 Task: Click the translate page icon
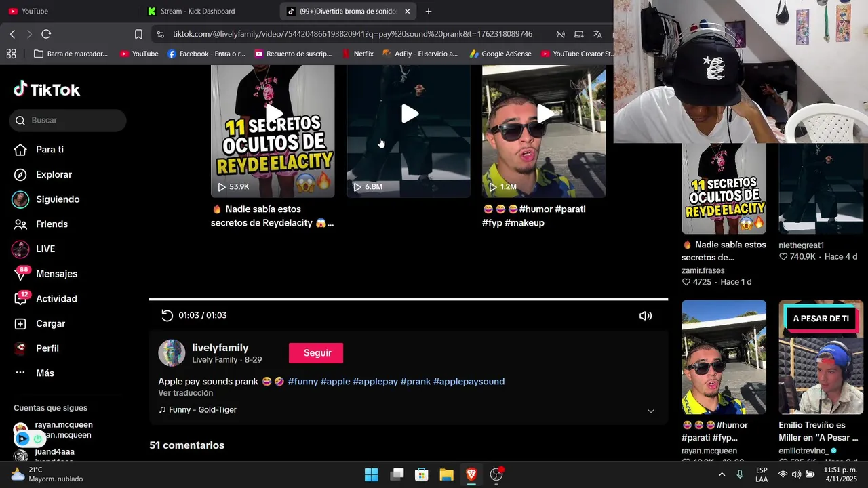pos(597,34)
